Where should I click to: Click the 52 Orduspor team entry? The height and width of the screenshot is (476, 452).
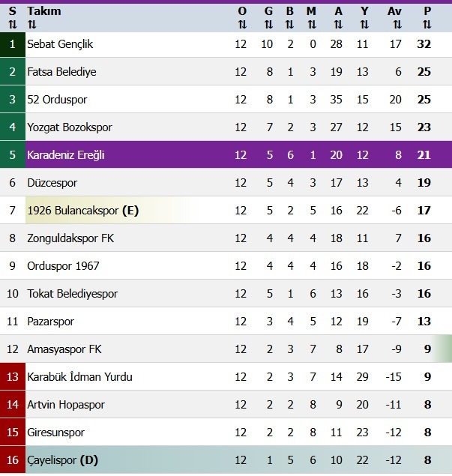click(x=58, y=100)
